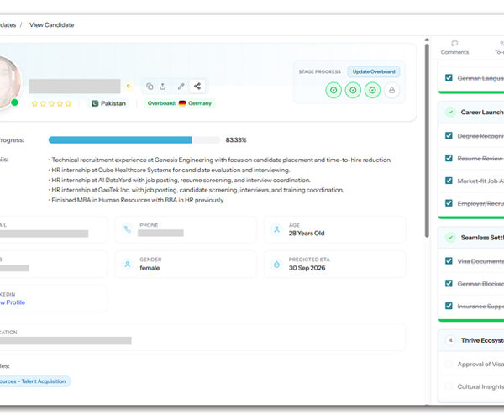Go to View Candidate breadcrumb

[52, 24]
